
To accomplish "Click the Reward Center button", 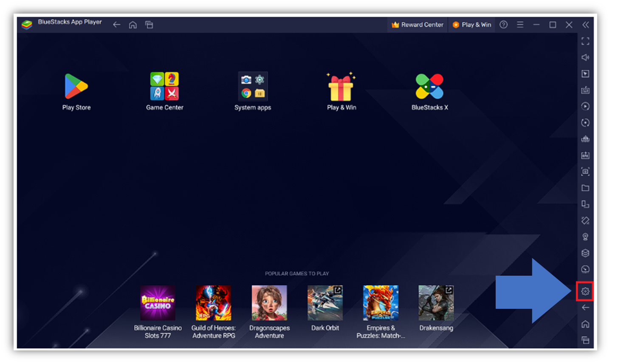I will (x=417, y=25).
